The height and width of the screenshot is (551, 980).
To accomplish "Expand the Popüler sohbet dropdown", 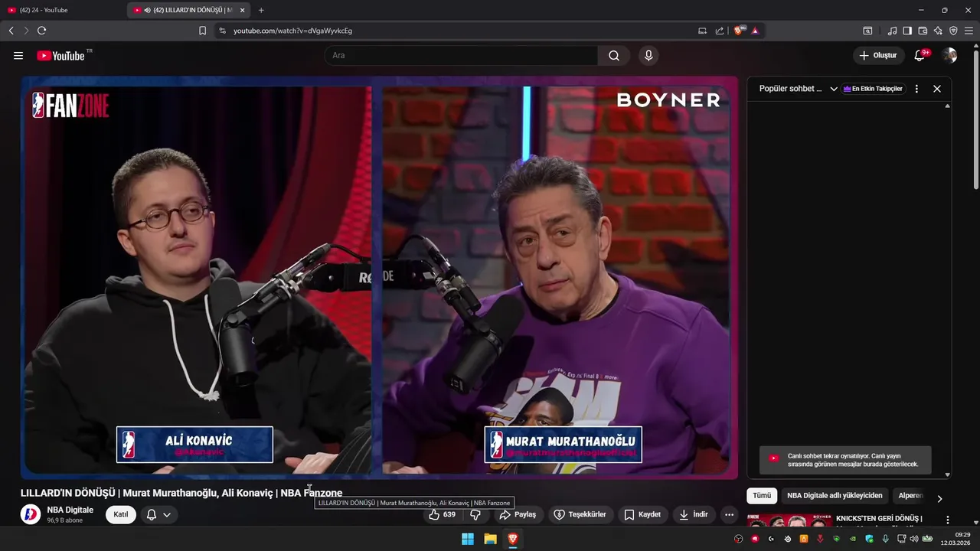I will [x=834, y=89].
